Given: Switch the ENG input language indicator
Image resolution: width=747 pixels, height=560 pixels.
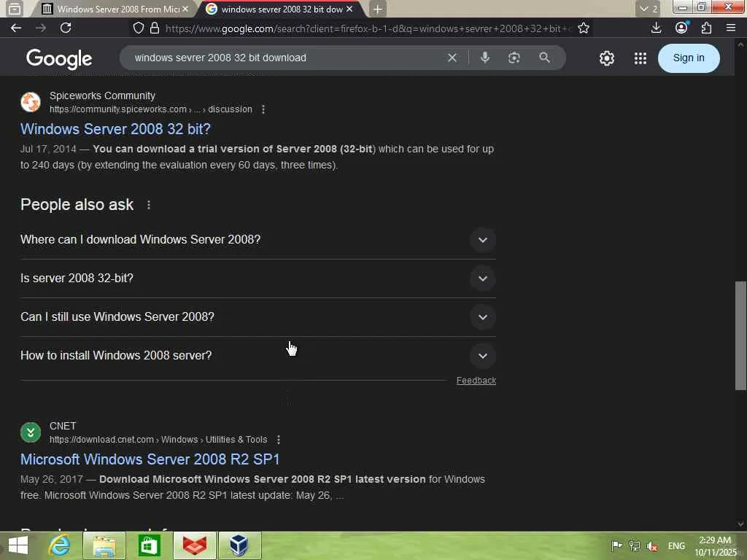Looking at the screenshot, I should point(676,546).
